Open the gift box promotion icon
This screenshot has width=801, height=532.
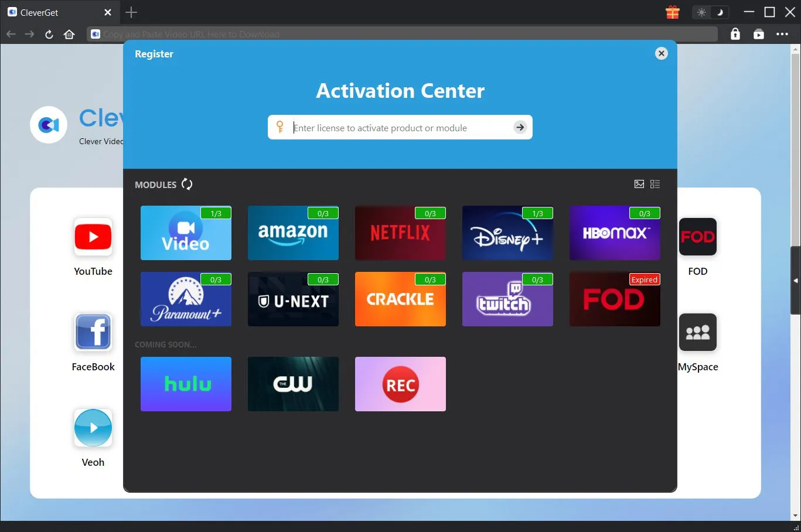[x=672, y=12]
